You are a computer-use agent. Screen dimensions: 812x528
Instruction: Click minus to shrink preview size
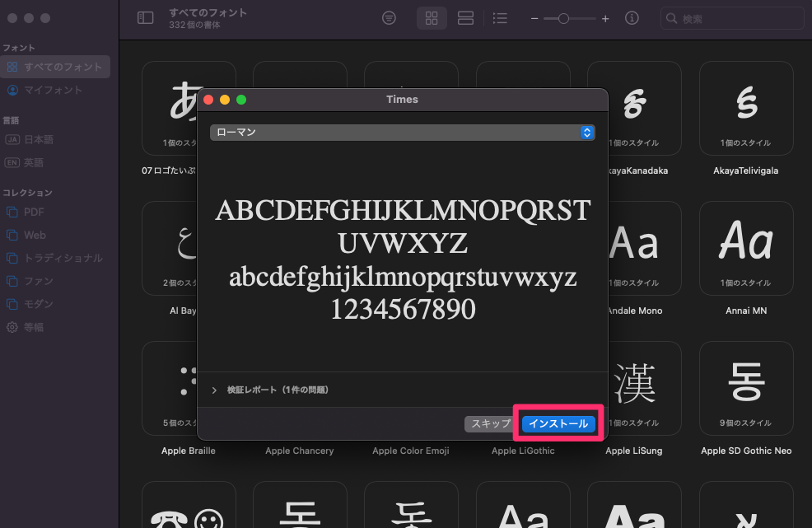534,19
